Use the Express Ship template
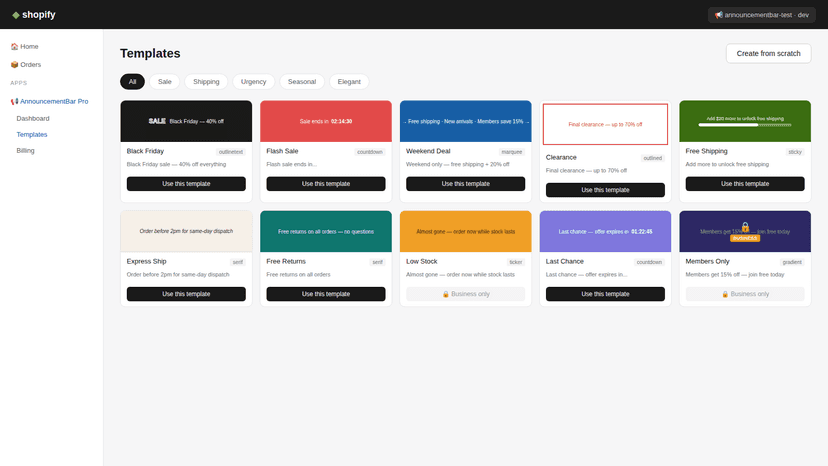This screenshot has height=466, width=828. [x=186, y=294]
